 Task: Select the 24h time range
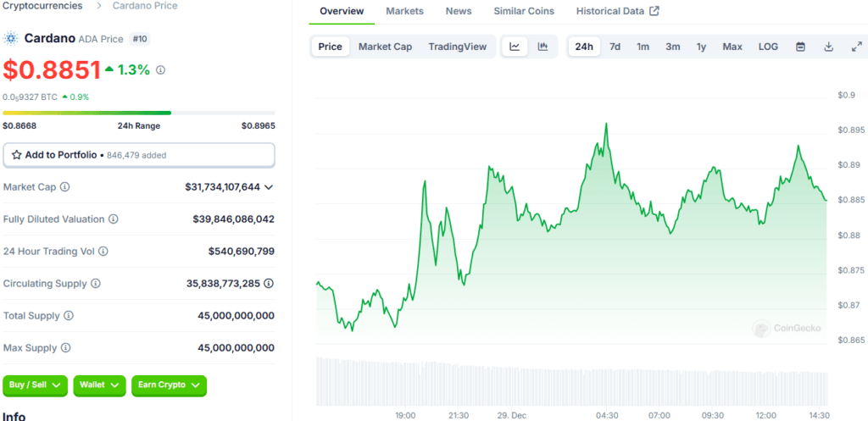pos(584,47)
